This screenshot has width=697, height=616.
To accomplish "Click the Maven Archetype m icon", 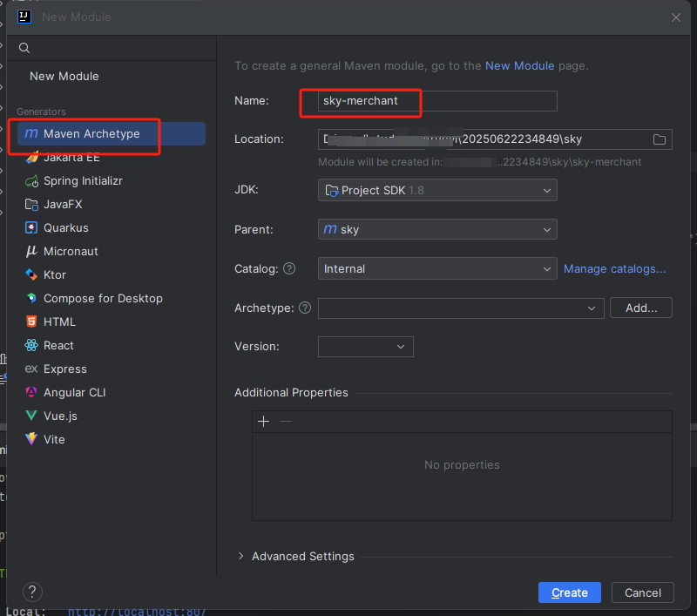I will (31, 133).
